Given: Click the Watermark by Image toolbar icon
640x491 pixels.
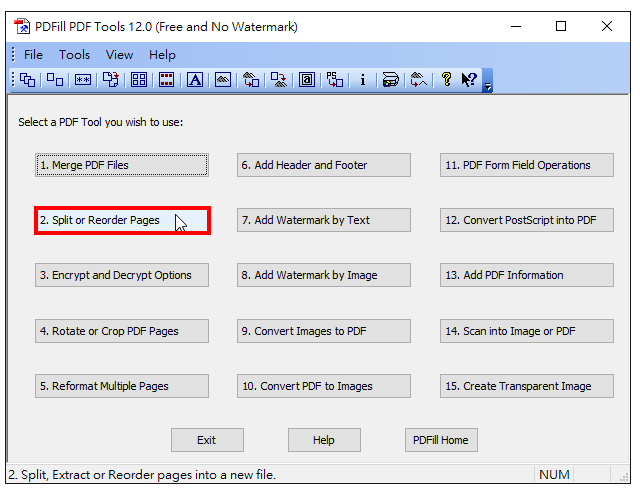Looking at the screenshot, I should click(223, 80).
